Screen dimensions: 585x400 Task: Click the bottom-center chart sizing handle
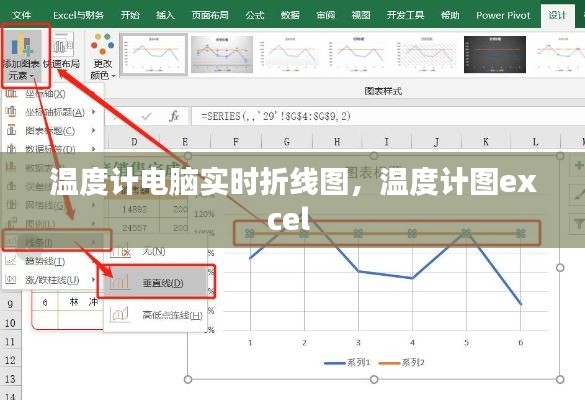coord(374,379)
